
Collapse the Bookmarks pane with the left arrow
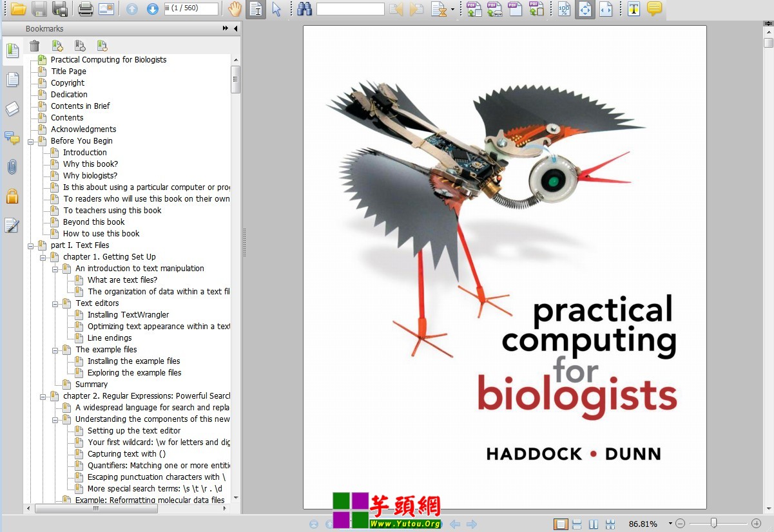(235, 28)
